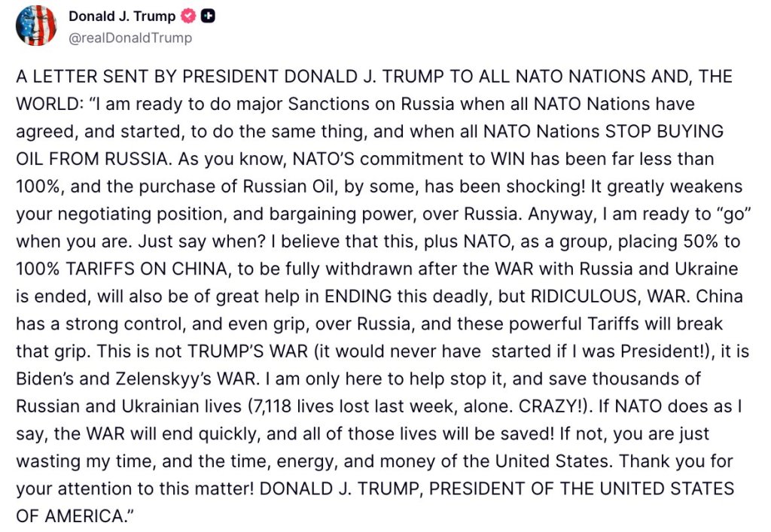This screenshot has width=771, height=532.
Task: Click the phrase "TRUMP'S WAR"
Action: [247, 351]
